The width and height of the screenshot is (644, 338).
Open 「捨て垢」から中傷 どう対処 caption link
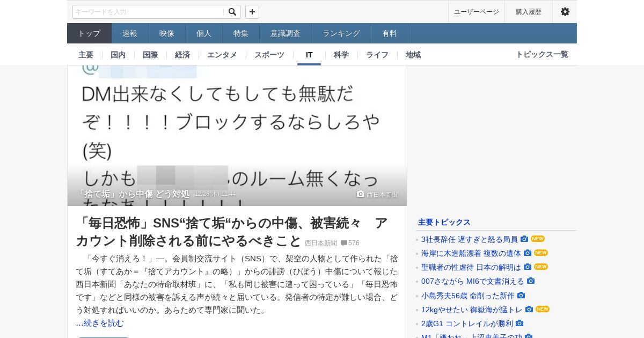pyautogui.click(x=134, y=194)
